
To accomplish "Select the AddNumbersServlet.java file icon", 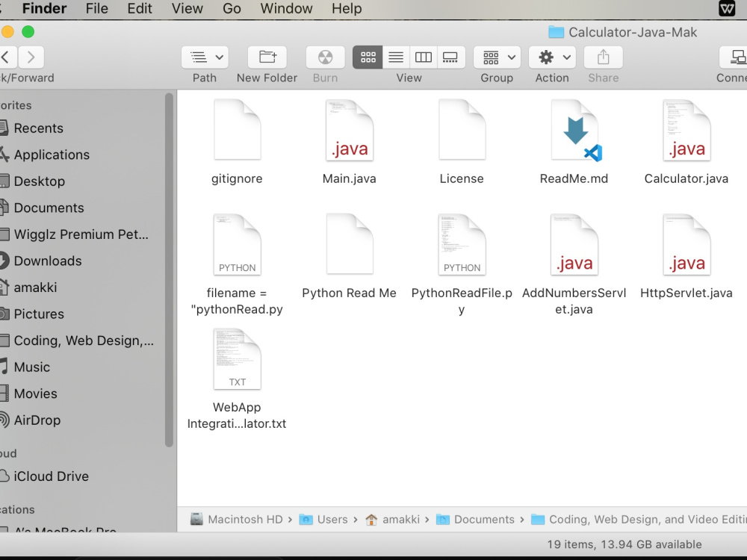I will [574, 244].
